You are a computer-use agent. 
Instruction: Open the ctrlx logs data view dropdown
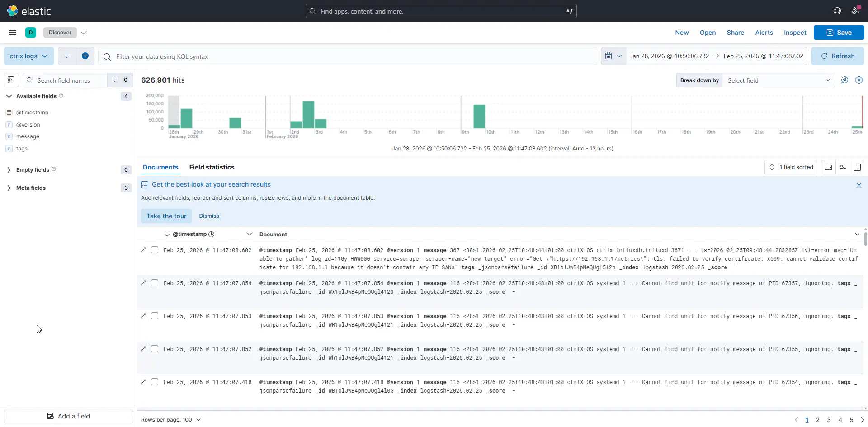pyautogui.click(x=29, y=56)
